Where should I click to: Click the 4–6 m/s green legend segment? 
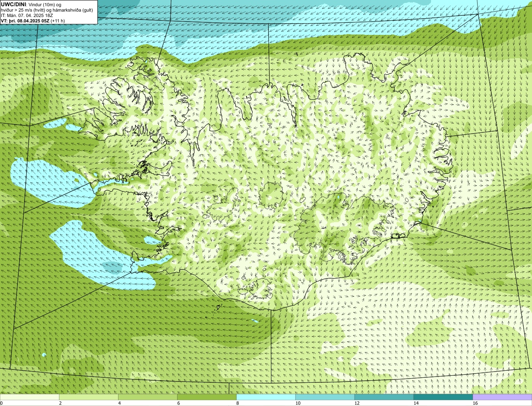(148, 397)
